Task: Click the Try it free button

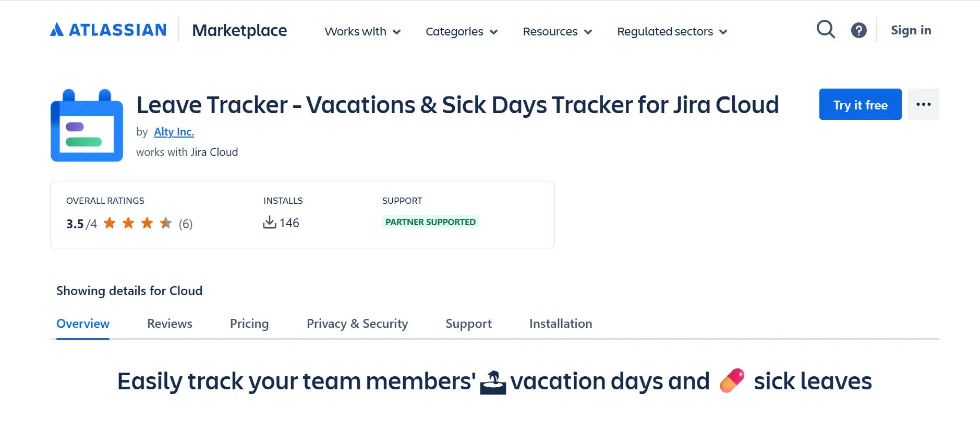Action: click(860, 104)
